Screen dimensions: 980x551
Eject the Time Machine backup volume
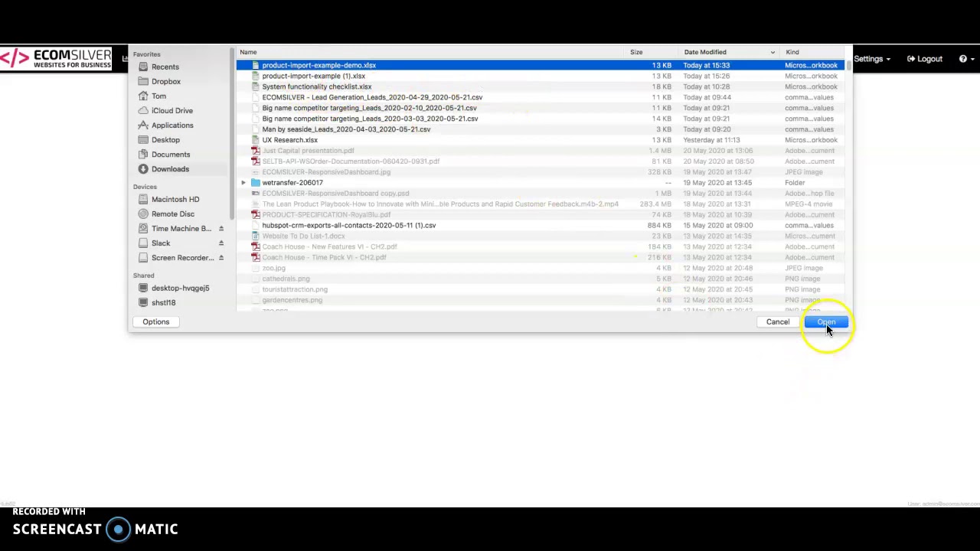(x=221, y=228)
